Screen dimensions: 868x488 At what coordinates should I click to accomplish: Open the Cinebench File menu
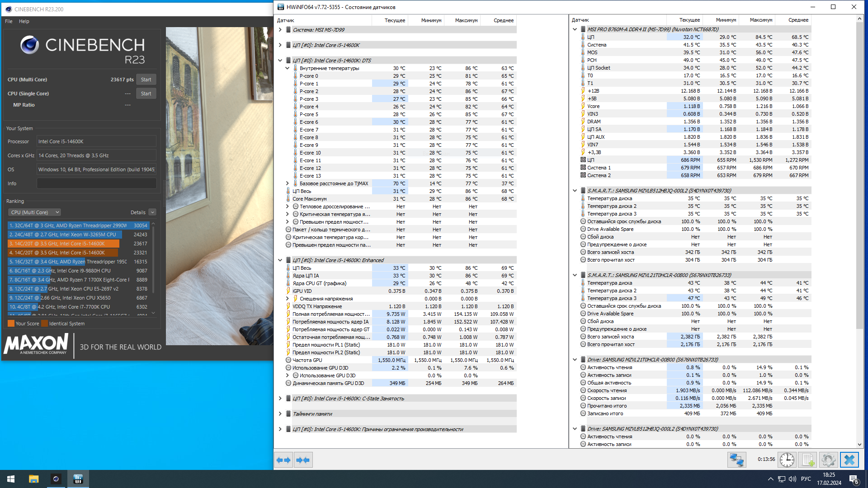(x=9, y=21)
